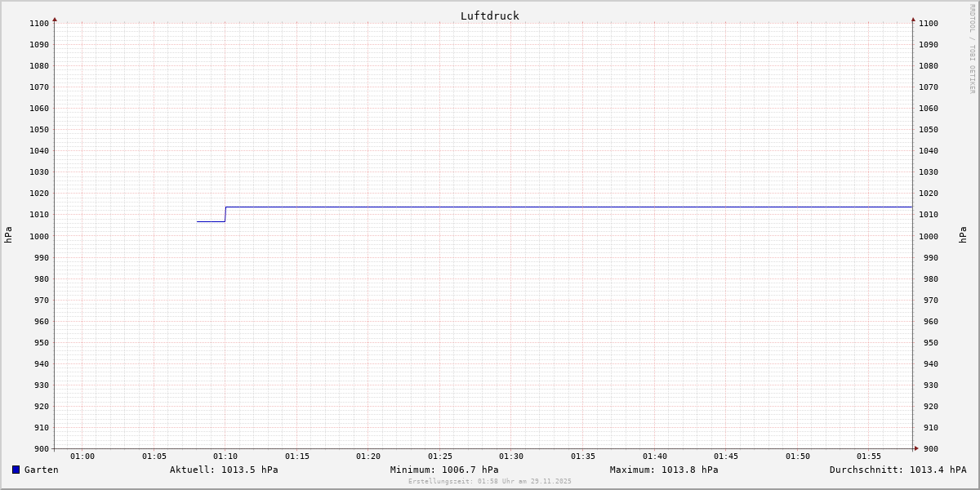980x490 pixels.
Task: Click the 01:10 time axis label
Action: pos(225,456)
